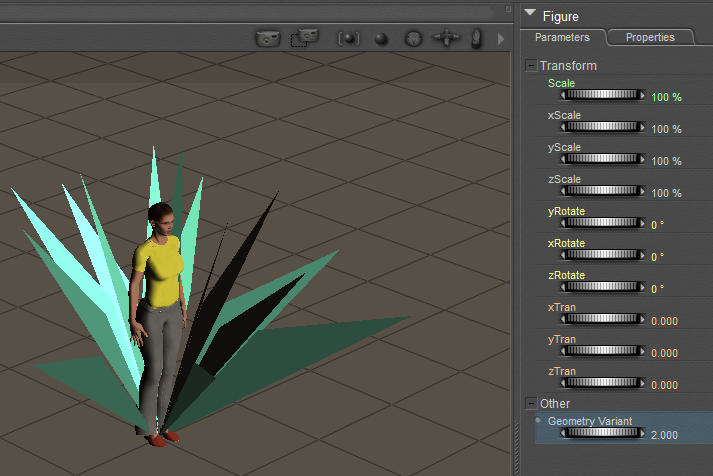This screenshot has width=713, height=476.
Task: Click the four-way cross arrows icon
Action: [x=445, y=39]
